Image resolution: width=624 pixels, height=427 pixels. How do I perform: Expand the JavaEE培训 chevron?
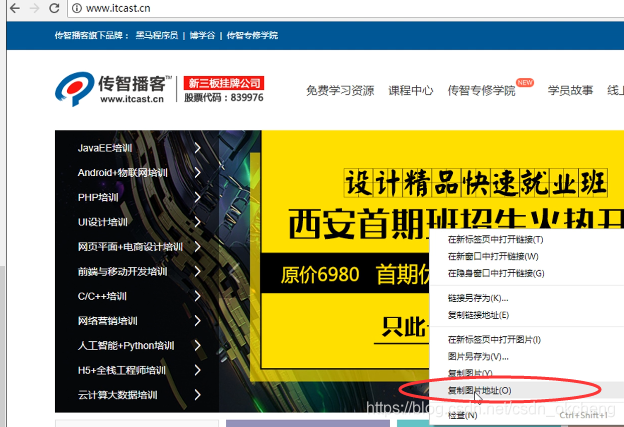point(197,148)
